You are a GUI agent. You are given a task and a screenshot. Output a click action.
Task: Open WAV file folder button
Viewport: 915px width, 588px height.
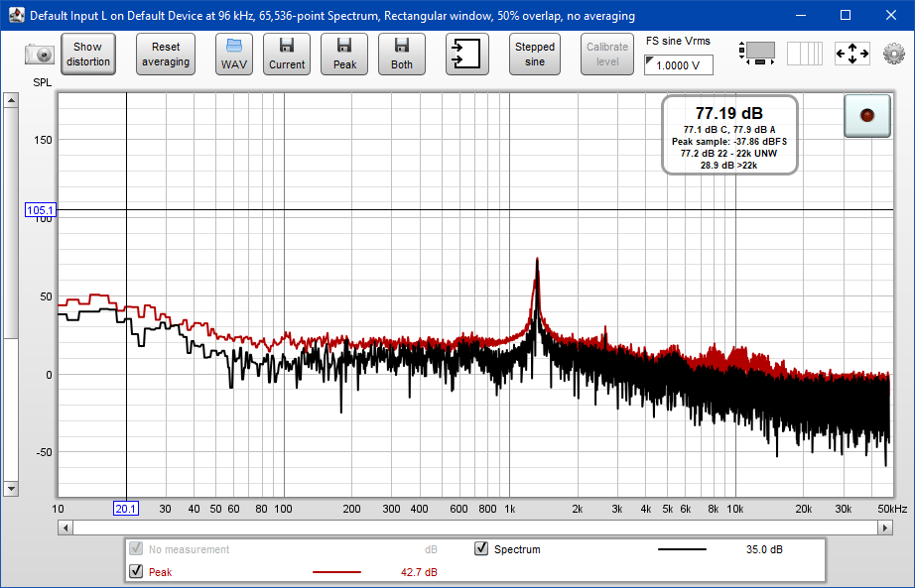coord(234,55)
